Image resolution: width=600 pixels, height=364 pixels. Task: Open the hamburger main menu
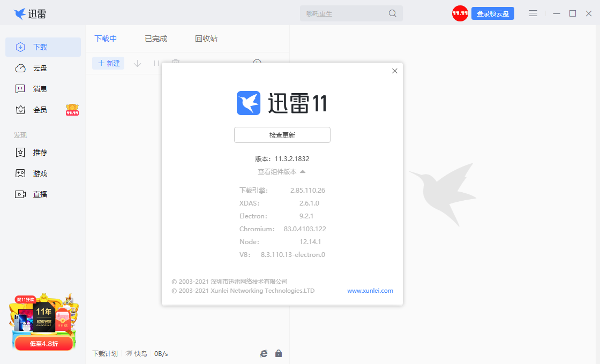coord(533,13)
